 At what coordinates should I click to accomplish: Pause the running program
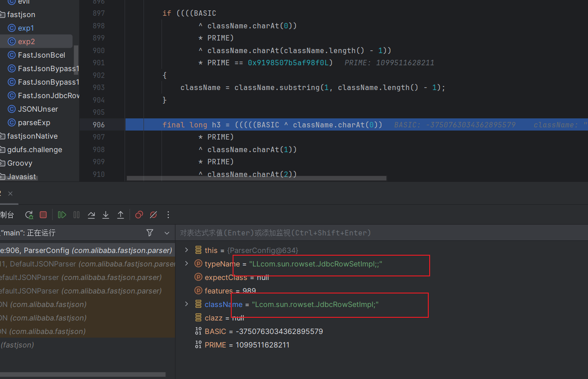click(76, 215)
